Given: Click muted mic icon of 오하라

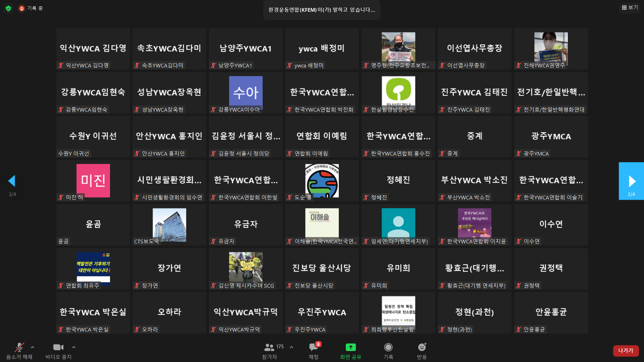Looking at the screenshot, I should 137,329.
